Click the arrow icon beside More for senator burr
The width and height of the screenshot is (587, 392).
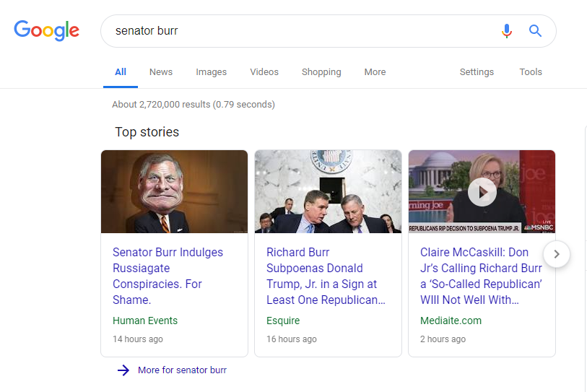point(123,370)
